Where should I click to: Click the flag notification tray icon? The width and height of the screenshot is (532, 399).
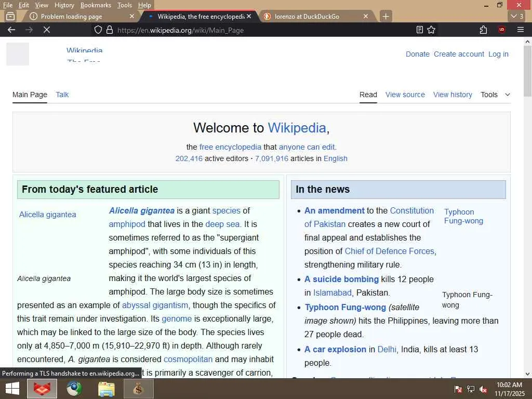458,389
